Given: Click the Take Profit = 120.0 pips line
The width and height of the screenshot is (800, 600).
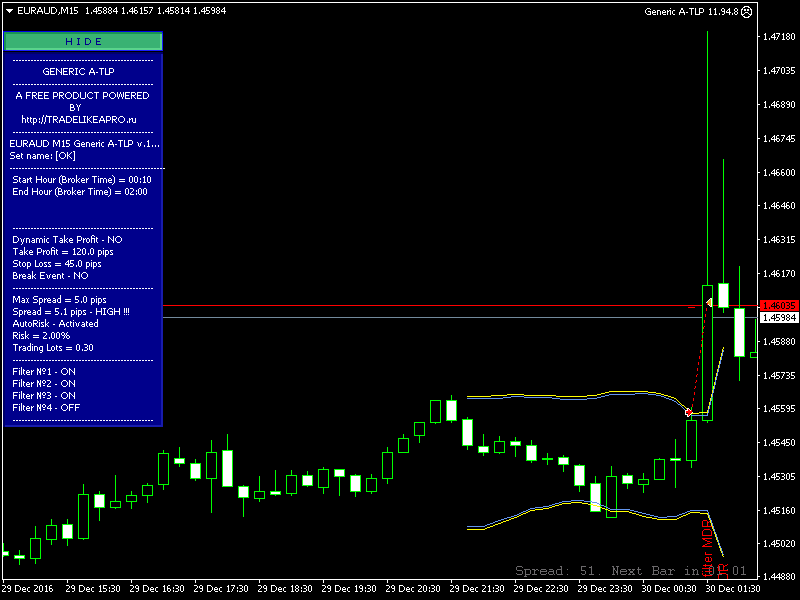Looking at the screenshot, I should [63, 252].
